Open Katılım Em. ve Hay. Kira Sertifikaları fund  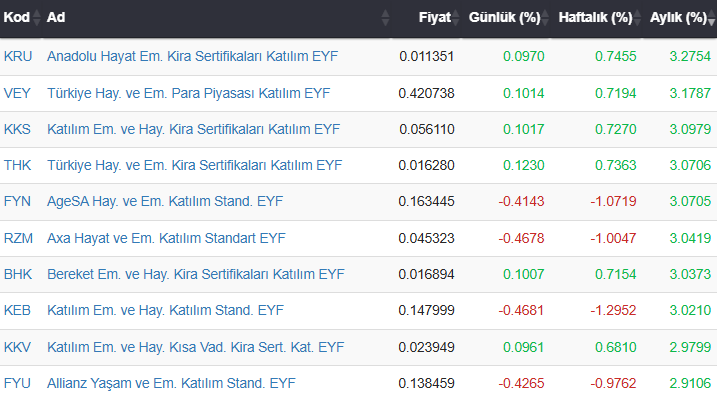point(193,129)
